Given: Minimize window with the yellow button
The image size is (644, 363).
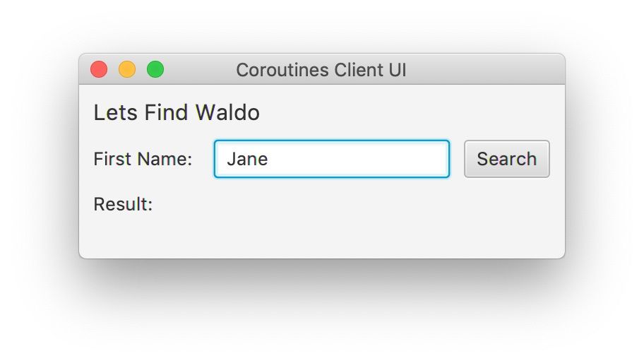Looking at the screenshot, I should point(127,70).
